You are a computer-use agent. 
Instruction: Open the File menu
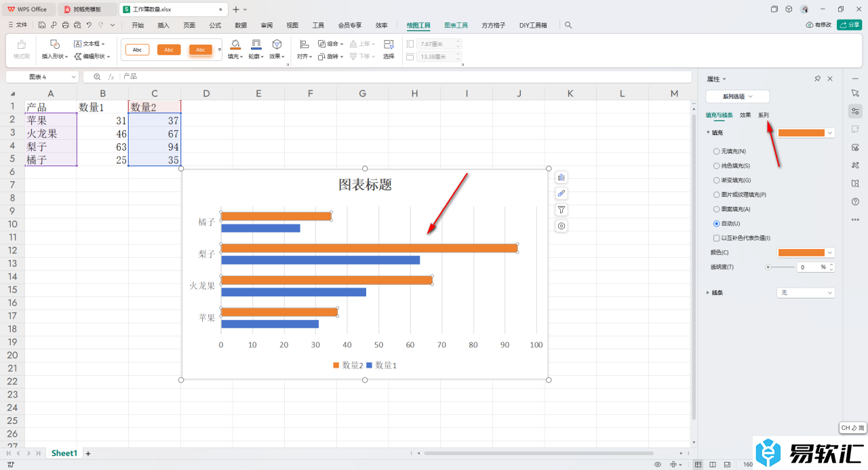click(18, 25)
